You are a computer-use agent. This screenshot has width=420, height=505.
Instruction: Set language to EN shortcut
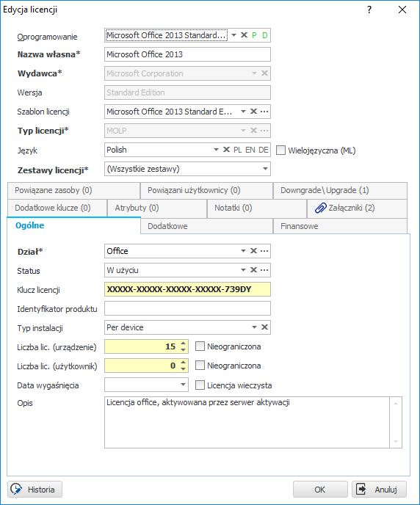(250, 150)
